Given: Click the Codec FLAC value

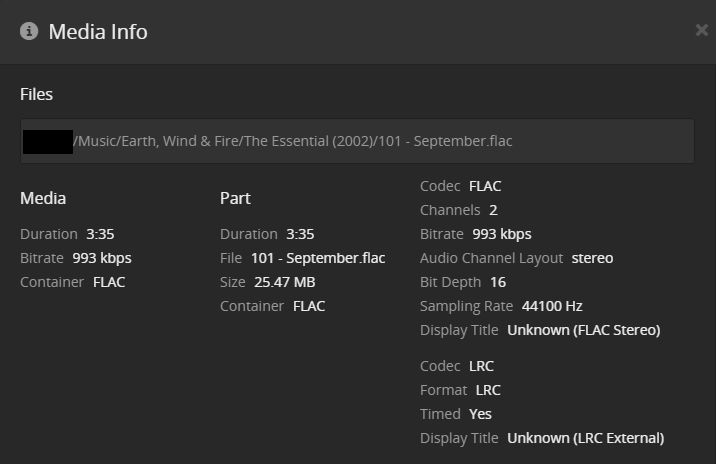Looking at the screenshot, I should tap(485, 186).
